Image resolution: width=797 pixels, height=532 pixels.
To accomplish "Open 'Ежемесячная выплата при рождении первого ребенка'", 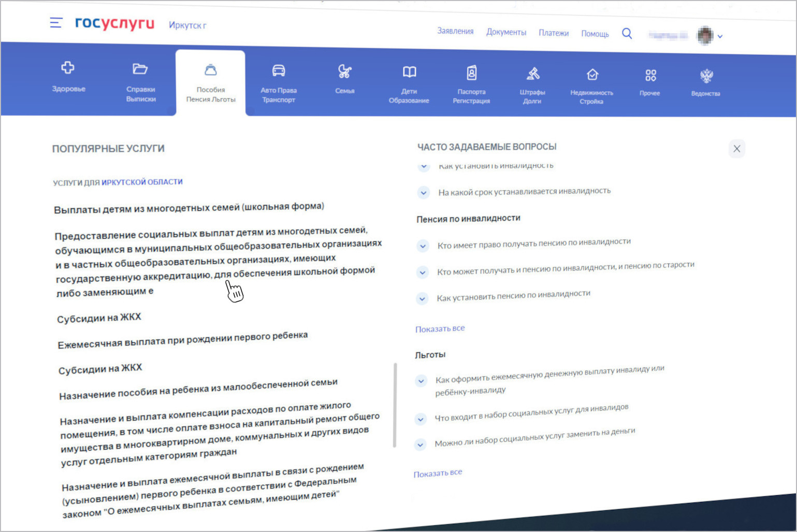I will 182,340.
